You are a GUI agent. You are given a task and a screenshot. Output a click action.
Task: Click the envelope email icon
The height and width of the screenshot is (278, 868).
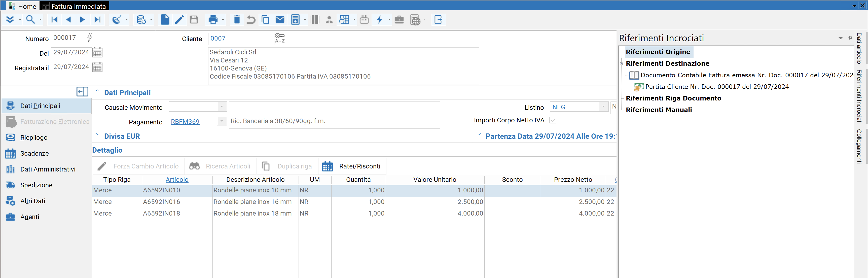pyautogui.click(x=280, y=20)
